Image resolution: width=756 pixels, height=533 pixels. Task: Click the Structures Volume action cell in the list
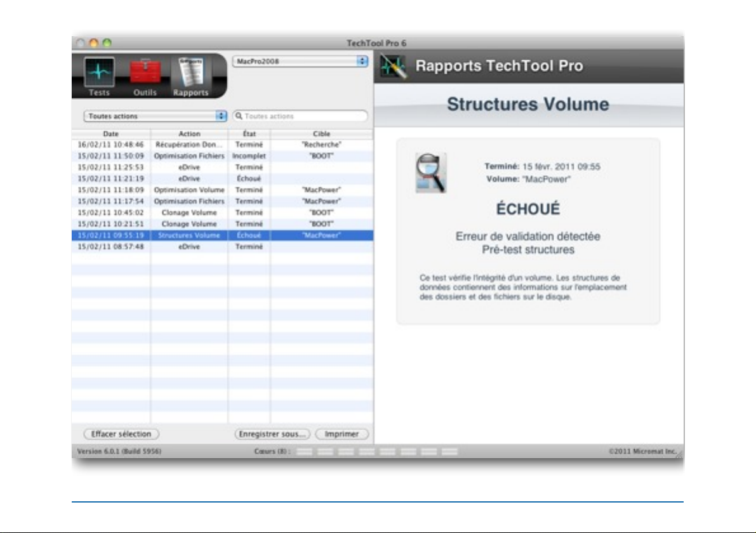click(x=189, y=235)
